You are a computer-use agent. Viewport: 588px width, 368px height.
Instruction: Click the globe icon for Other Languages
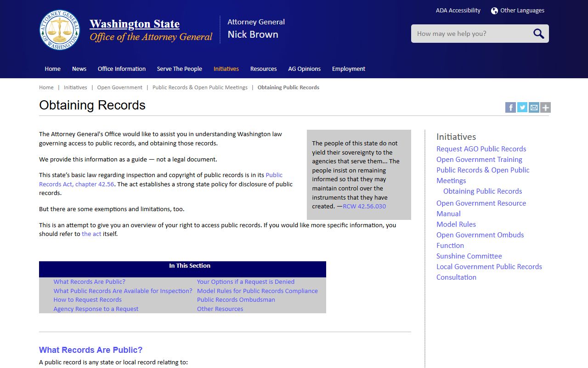[x=494, y=11]
